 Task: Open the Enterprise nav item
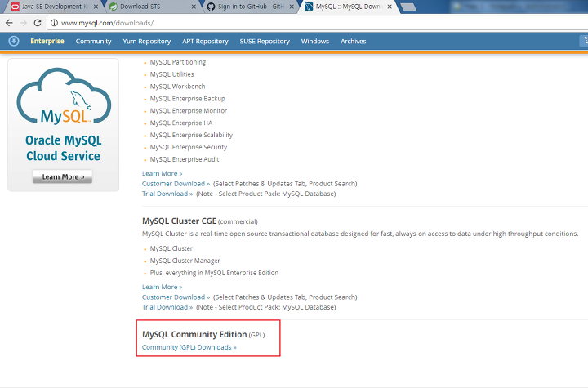pyautogui.click(x=47, y=41)
